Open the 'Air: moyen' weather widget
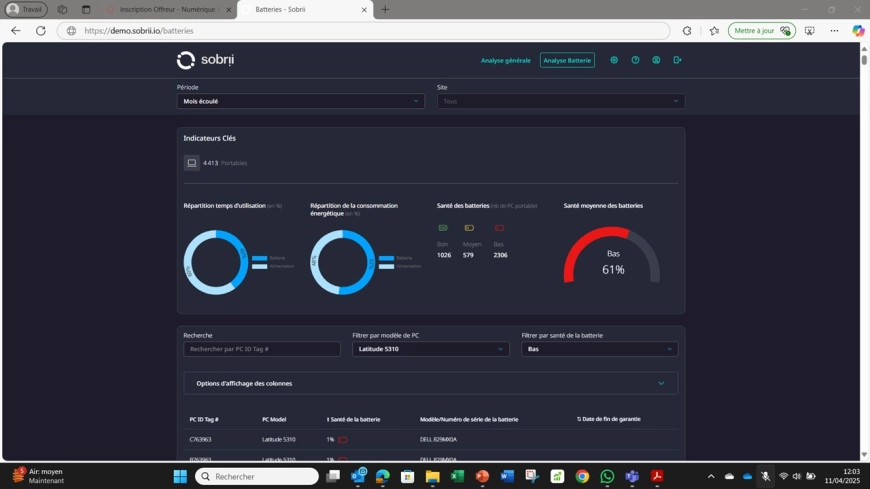870x489 pixels. click(39, 476)
